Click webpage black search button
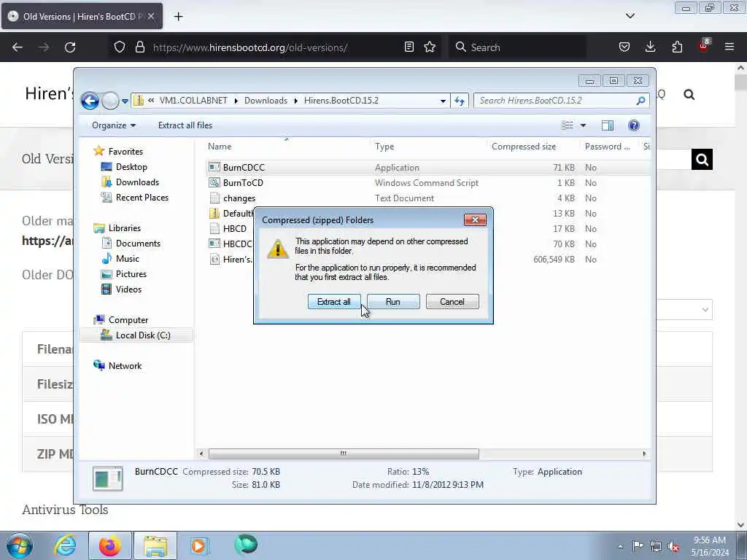This screenshot has height=560, width=747. coord(702,160)
